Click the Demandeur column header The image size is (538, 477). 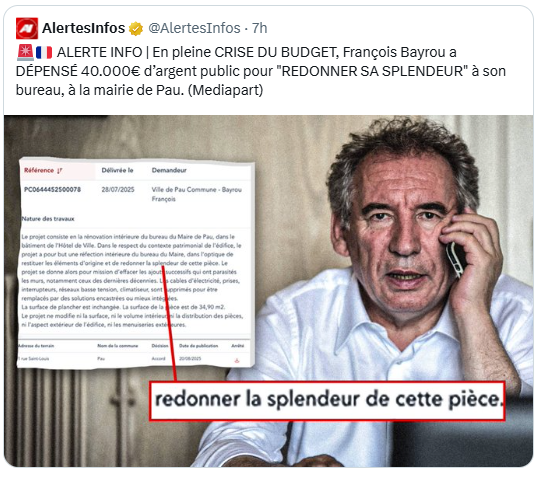click(x=169, y=170)
